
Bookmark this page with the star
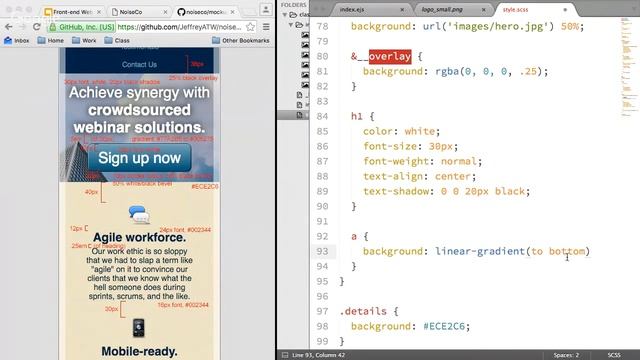(x=251, y=27)
